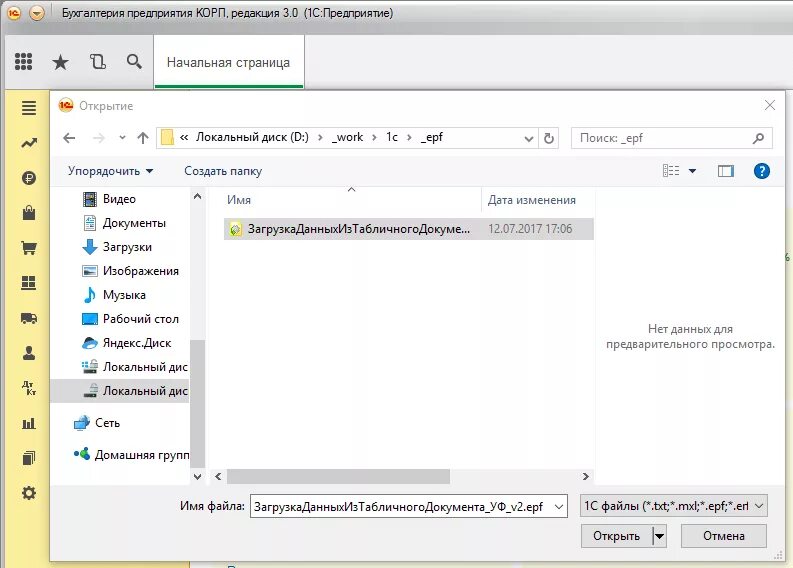Select Загрузки in the navigation tree
This screenshot has height=568, width=793.
(117, 247)
